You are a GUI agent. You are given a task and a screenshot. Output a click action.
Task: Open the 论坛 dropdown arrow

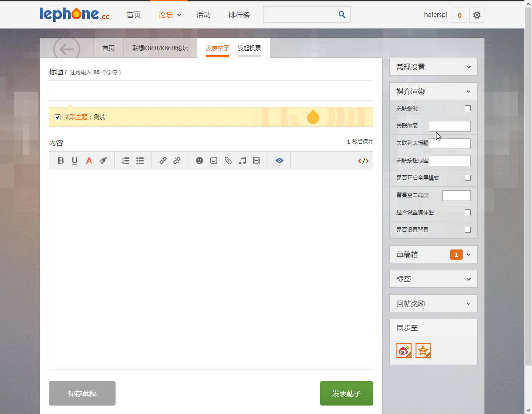180,15
